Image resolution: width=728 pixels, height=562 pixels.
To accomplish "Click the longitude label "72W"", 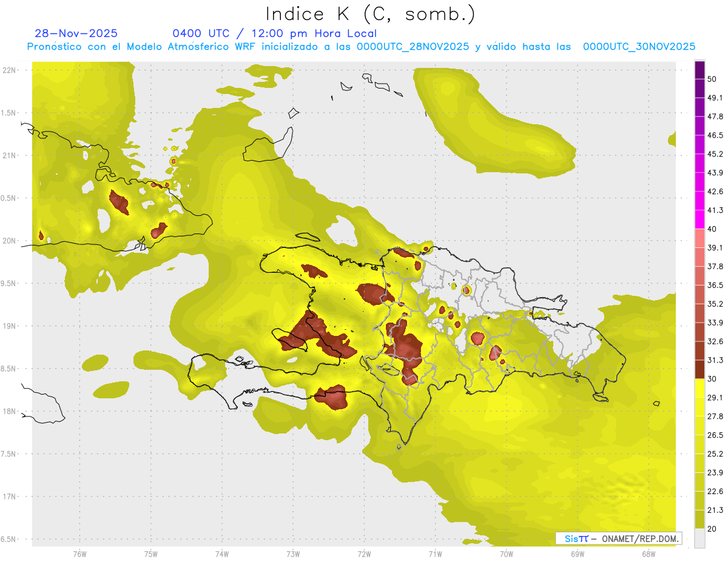I will pyautogui.click(x=364, y=554).
